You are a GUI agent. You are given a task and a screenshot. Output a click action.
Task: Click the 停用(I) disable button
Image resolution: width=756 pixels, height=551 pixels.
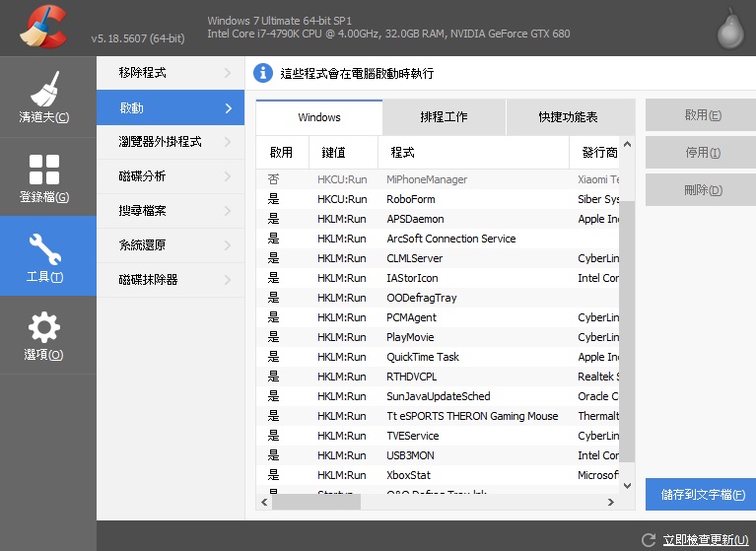click(703, 153)
